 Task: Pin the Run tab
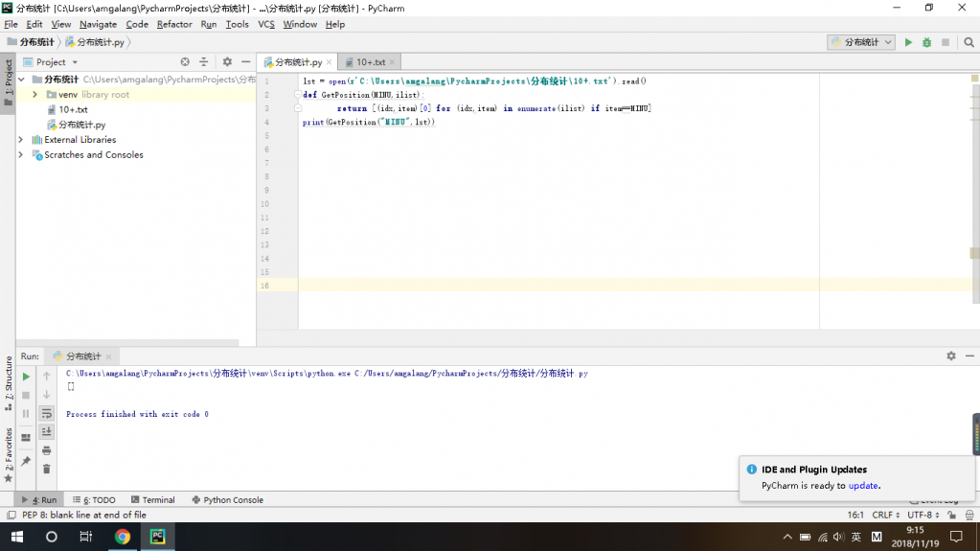[x=26, y=461]
